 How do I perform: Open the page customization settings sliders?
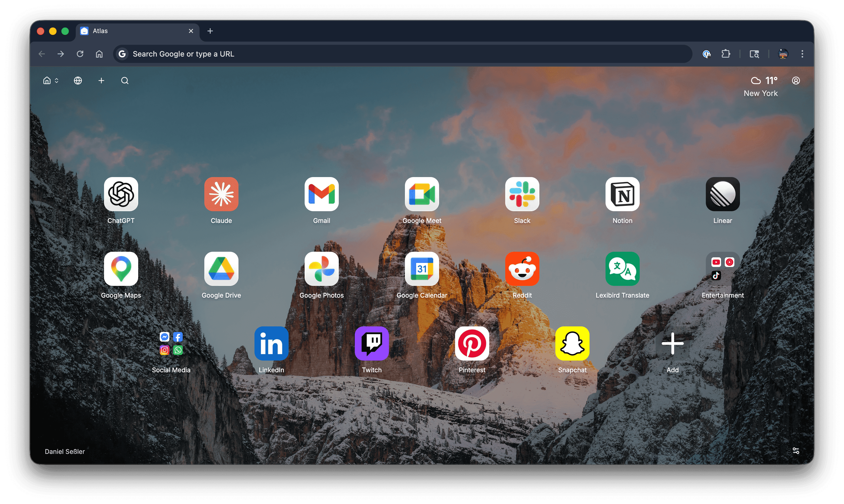pyautogui.click(x=796, y=450)
